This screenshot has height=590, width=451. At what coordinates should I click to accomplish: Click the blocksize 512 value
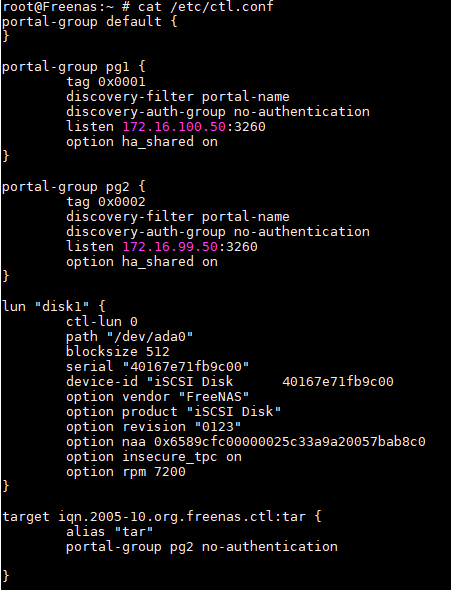pos(158,351)
